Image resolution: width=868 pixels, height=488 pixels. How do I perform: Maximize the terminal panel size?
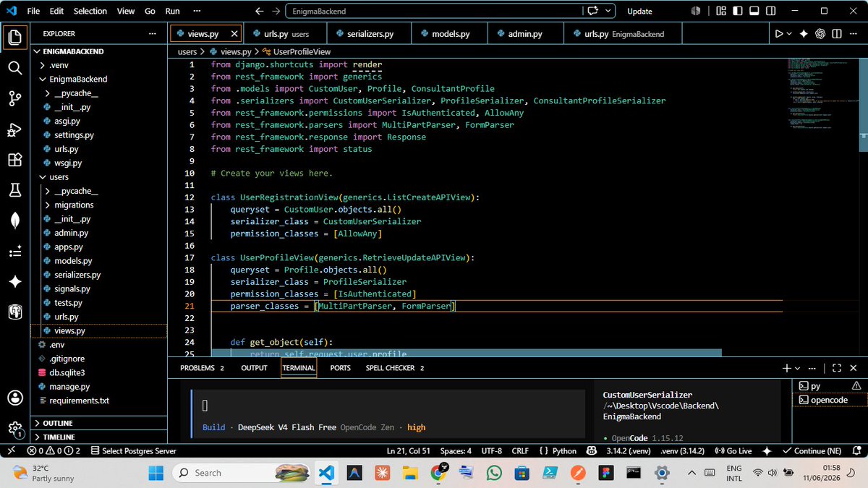point(837,367)
